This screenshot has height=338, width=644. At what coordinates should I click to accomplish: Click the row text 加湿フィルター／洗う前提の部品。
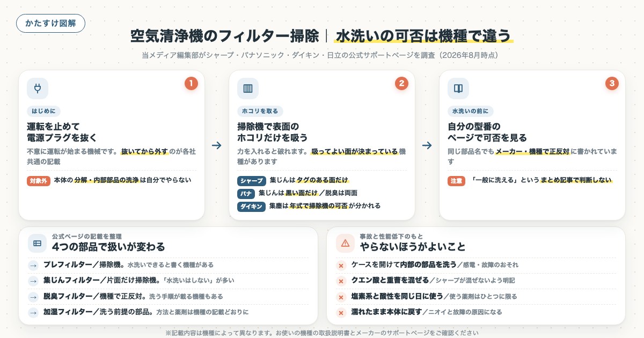[x=99, y=312]
